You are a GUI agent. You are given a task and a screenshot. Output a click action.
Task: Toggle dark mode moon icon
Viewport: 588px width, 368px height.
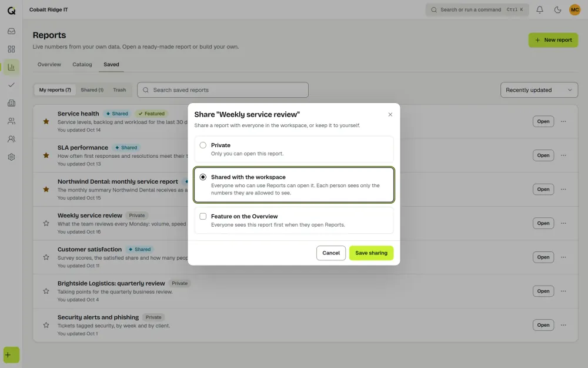coord(557,10)
